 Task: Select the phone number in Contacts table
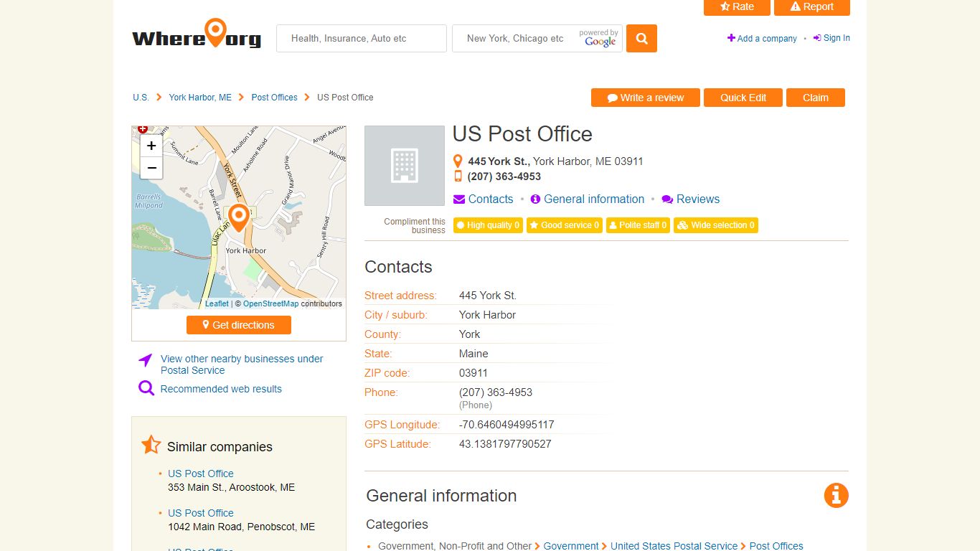click(x=496, y=392)
